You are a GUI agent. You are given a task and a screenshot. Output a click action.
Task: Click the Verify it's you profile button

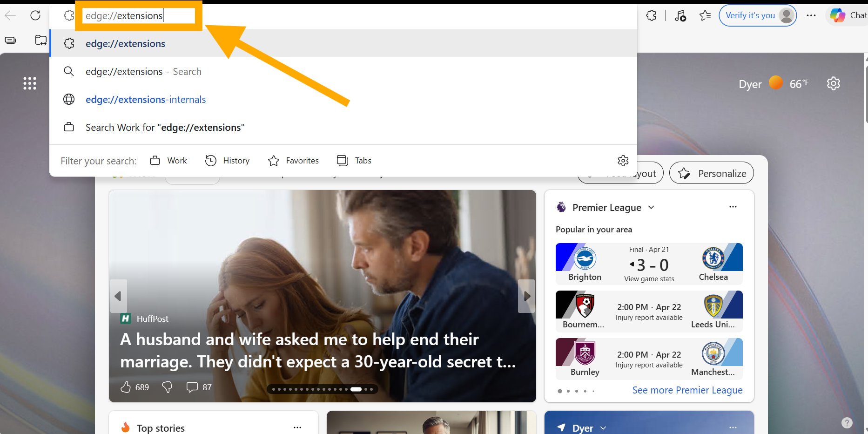pos(758,15)
